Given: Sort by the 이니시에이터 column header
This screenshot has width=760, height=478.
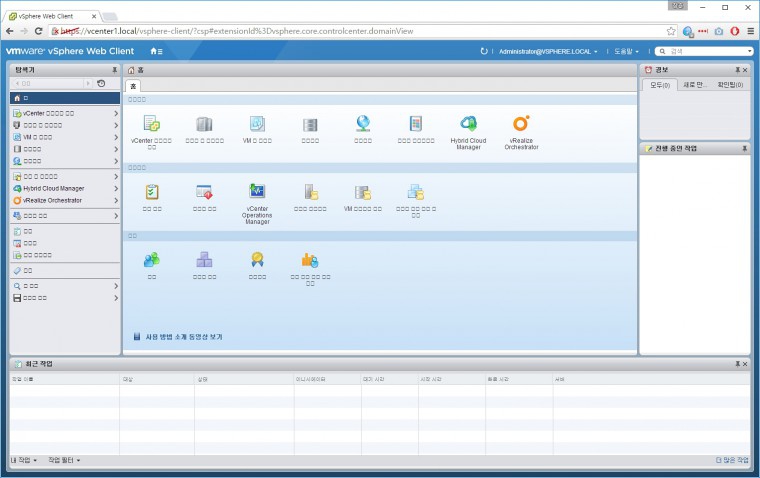Looking at the screenshot, I should [x=327, y=379].
